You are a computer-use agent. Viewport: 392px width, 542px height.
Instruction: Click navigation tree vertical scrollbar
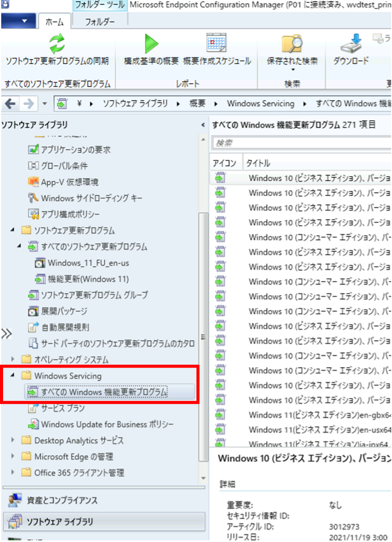point(204,336)
